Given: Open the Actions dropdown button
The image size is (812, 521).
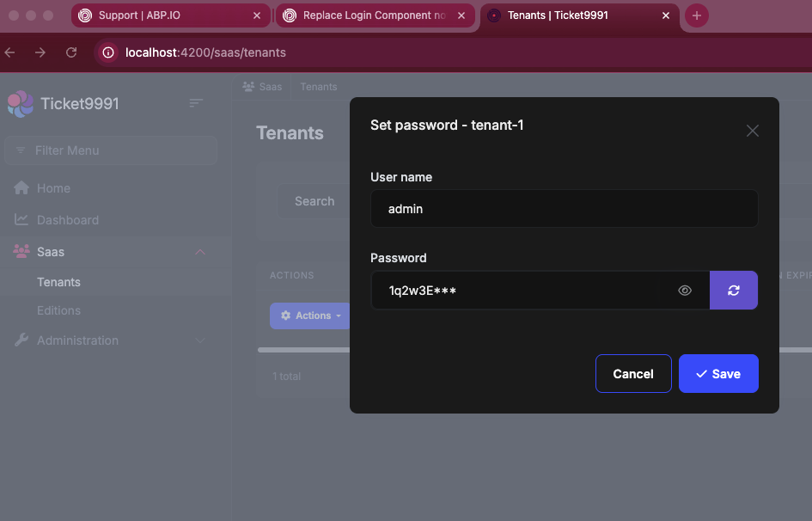Looking at the screenshot, I should point(310,316).
